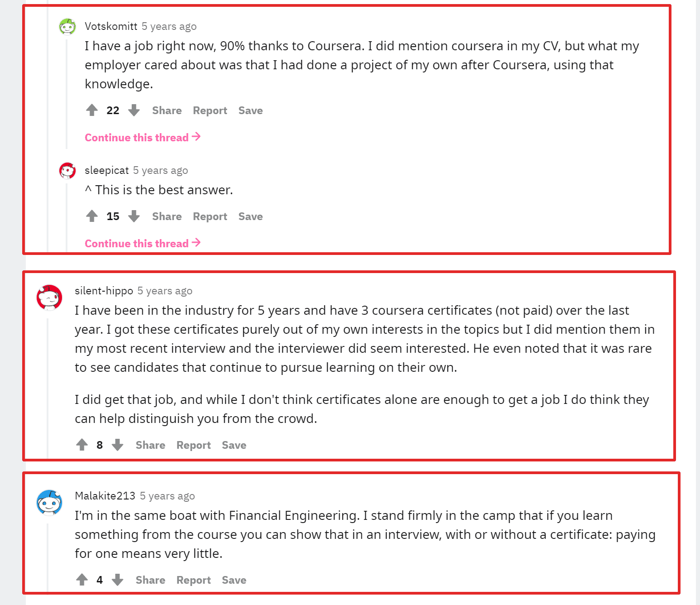Downvote sleepicat's comment
This screenshot has width=700, height=605.
[134, 216]
